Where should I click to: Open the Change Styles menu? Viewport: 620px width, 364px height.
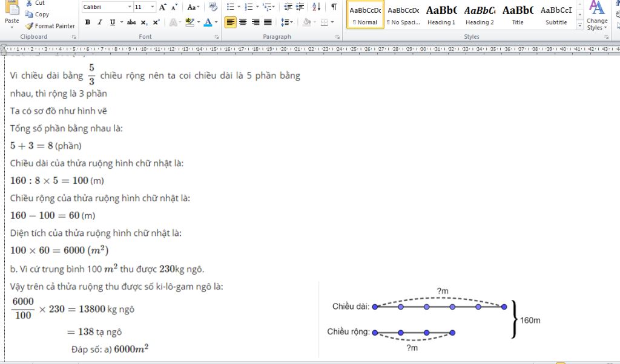[x=597, y=16]
